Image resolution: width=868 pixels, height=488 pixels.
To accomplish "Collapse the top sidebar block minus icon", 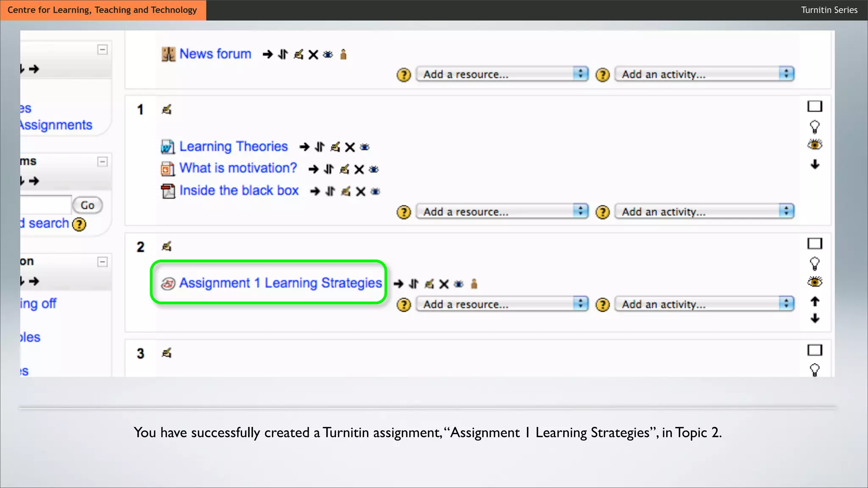I will 102,50.
